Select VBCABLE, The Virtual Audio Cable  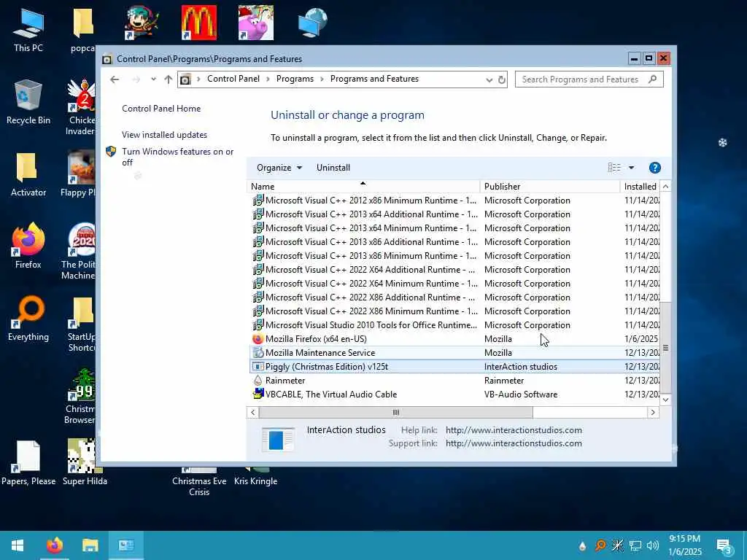coord(455,394)
